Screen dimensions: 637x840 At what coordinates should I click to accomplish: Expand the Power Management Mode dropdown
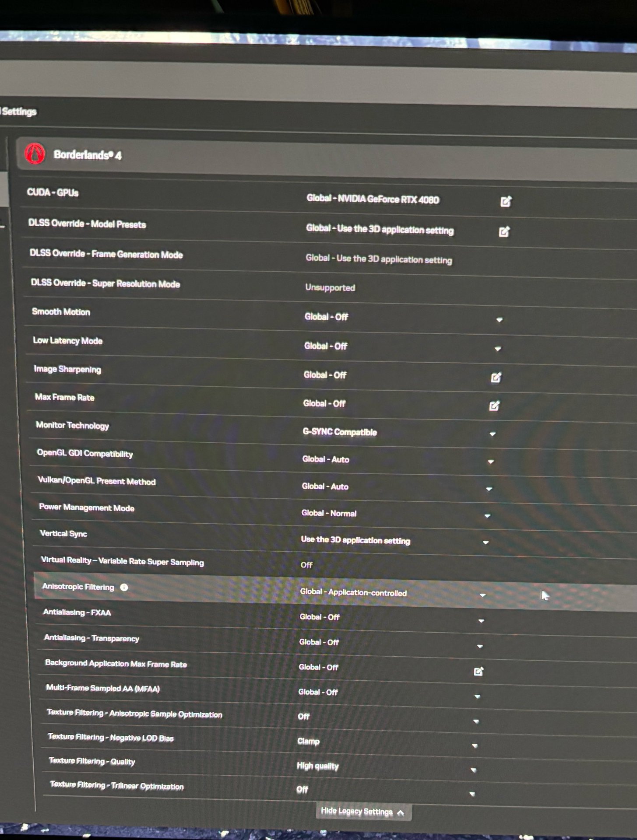(487, 516)
